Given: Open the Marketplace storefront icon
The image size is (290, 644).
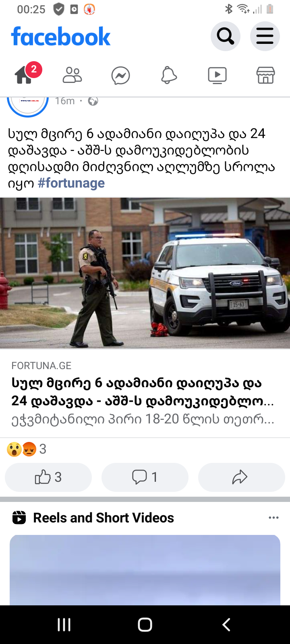Looking at the screenshot, I should click(x=266, y=75).
